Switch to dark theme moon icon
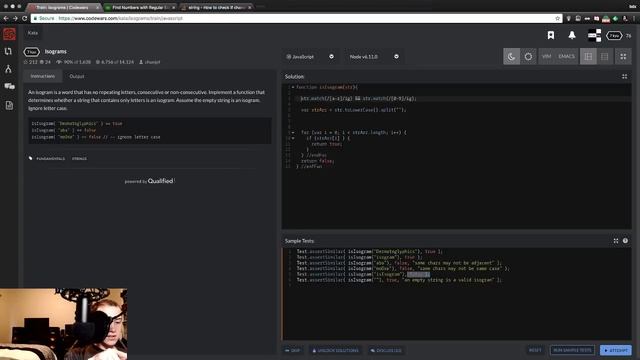 point(511,56)
